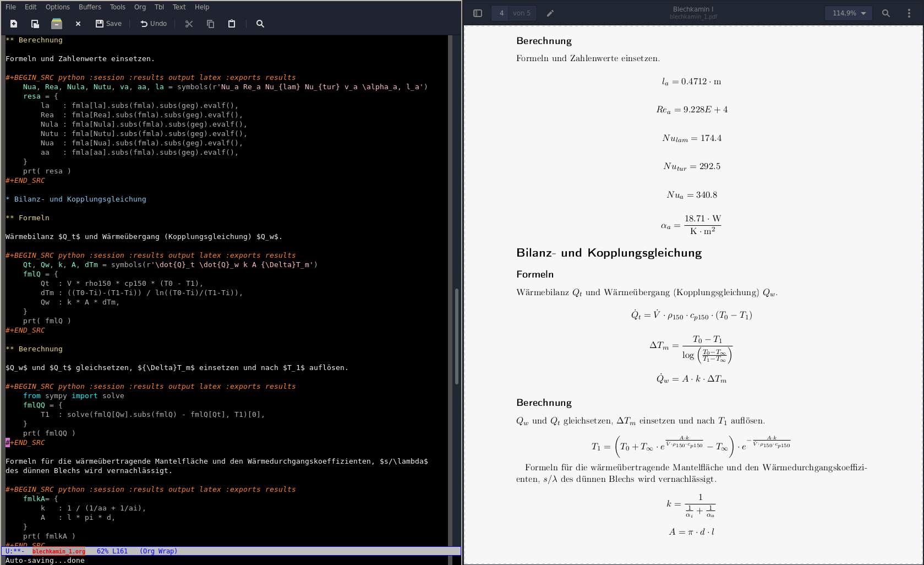
Task: Toggle the PDF viewer sidebar
Action: pos(478,13)
